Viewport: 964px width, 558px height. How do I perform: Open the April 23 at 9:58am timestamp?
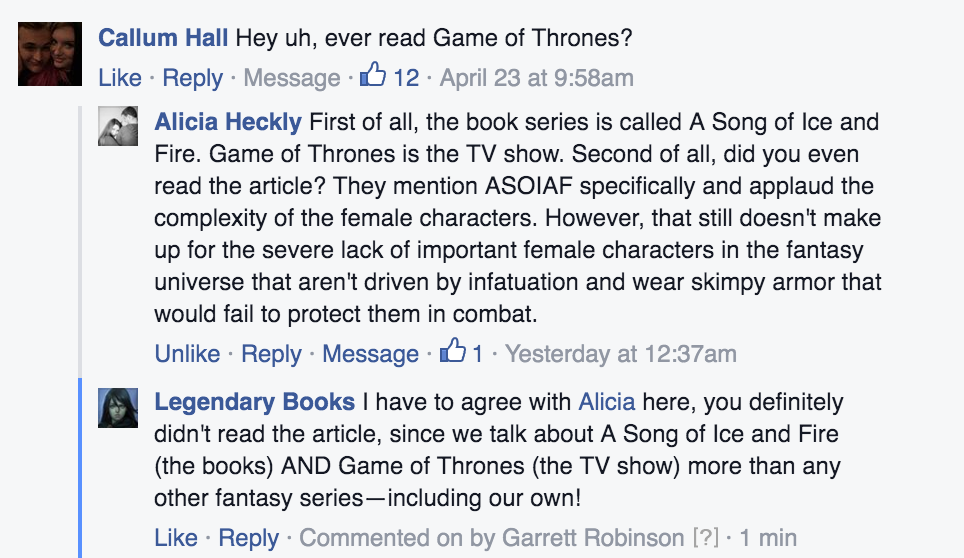tap(536, 78)
